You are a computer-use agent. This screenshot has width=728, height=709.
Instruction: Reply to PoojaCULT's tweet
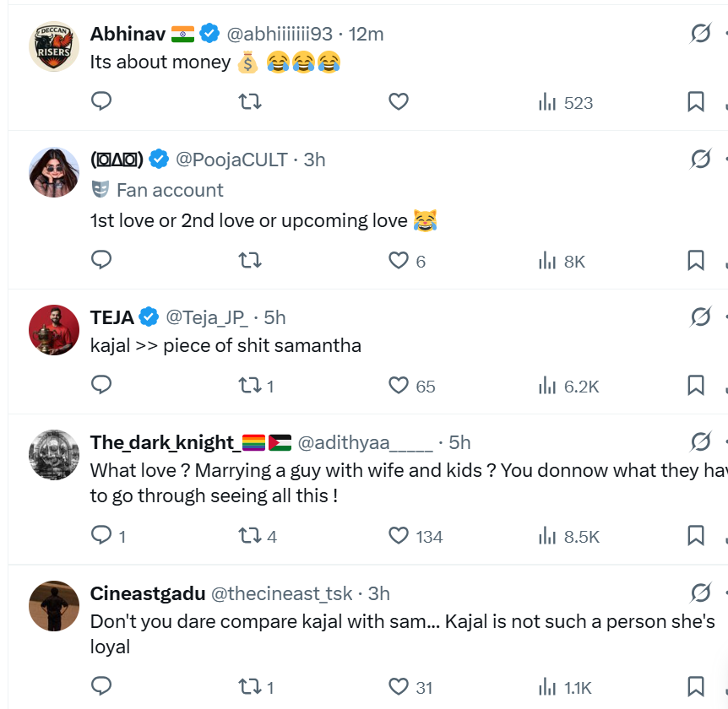pos(101,261)
